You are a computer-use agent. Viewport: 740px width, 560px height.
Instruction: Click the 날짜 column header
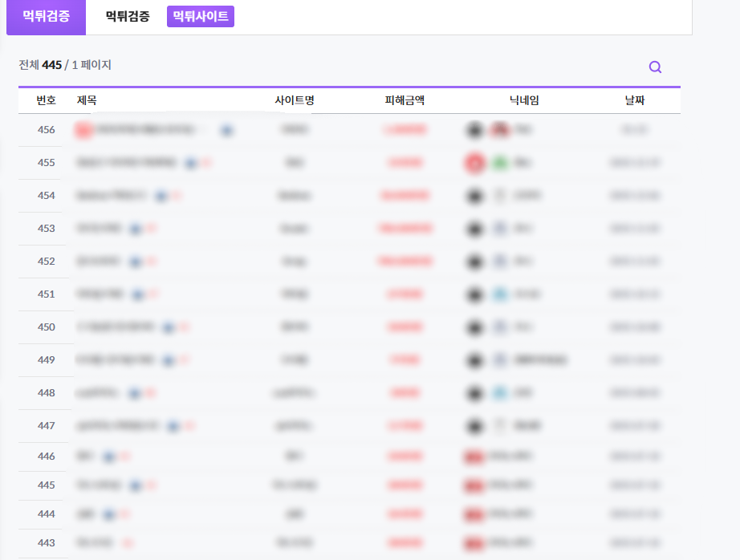pyautogui.click(x=634, y=100)
